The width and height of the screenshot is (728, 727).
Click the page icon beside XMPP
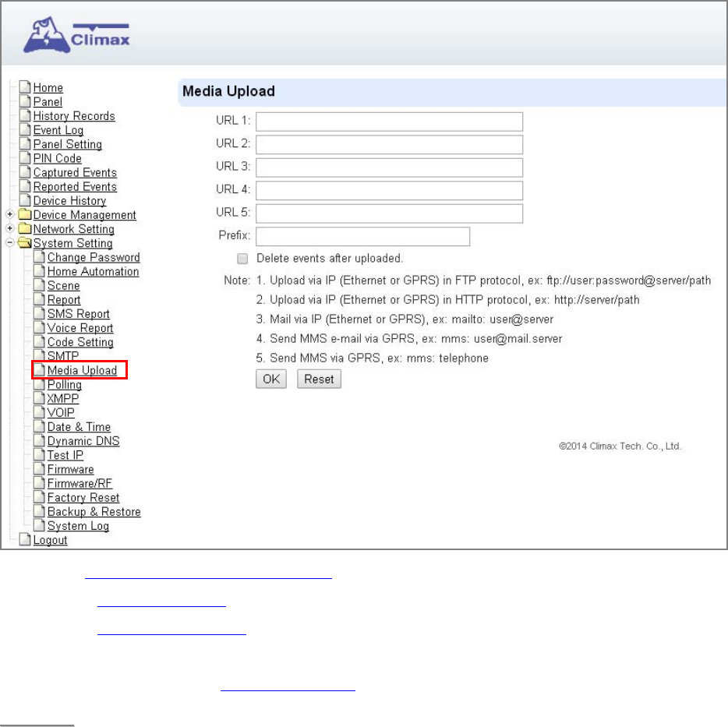pos(40,398)
